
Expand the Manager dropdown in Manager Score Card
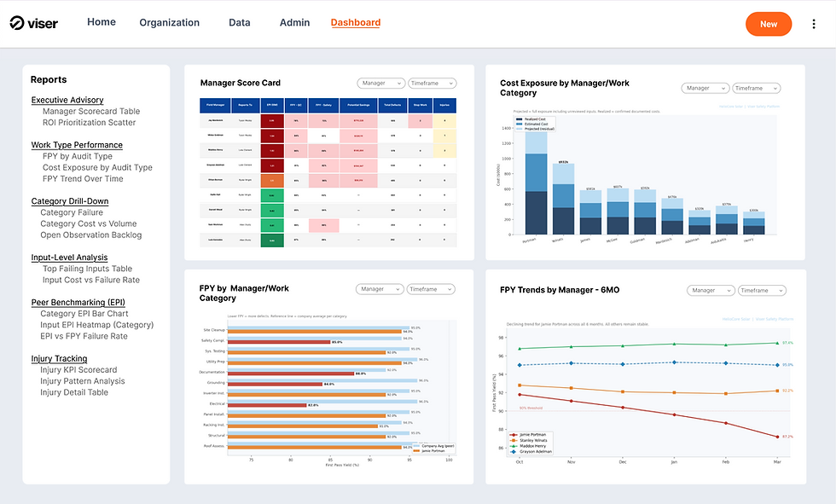(x=381, y=83)
